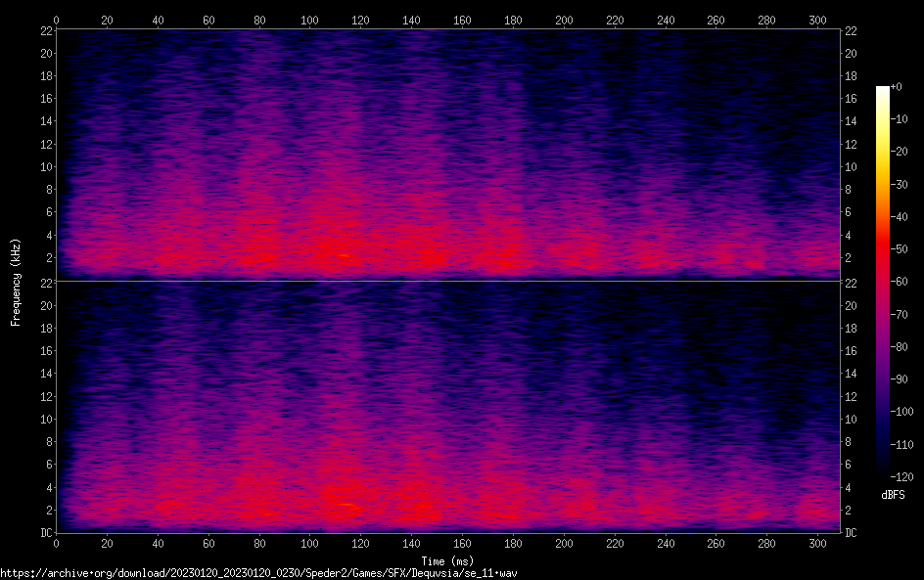The height and width of the screenshot is (580, 924).
Task: Click the 'Frequency (kHz)' axis label
Action: [16, 281]
